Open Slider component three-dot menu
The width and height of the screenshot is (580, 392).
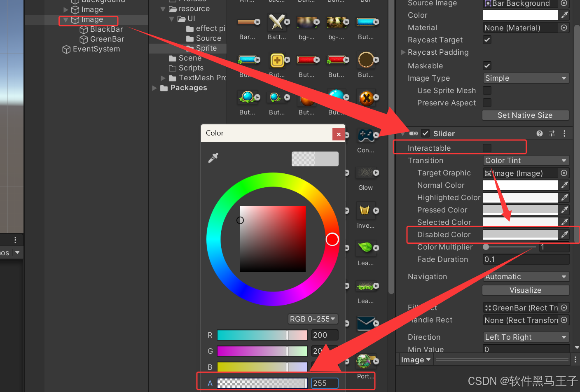[564, 133]
